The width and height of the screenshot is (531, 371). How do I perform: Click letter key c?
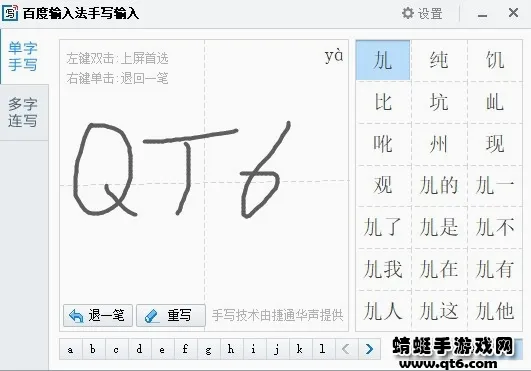[x=117, y=349]
